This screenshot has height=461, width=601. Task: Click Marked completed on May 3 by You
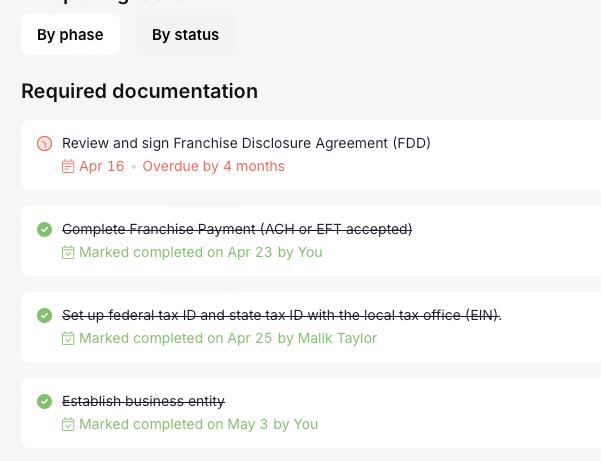pos(198,424)
